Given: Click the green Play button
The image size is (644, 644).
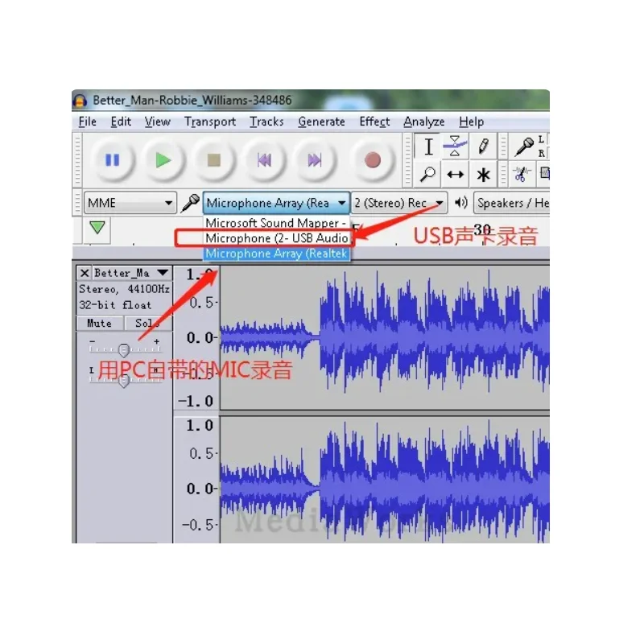Looking at the screenshot, I should pos(163,159).
